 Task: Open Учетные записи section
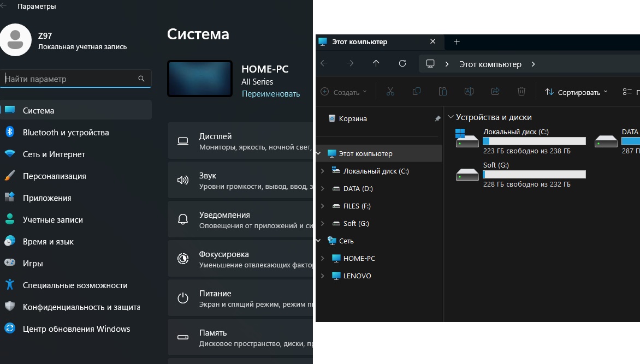pos(76,219)
